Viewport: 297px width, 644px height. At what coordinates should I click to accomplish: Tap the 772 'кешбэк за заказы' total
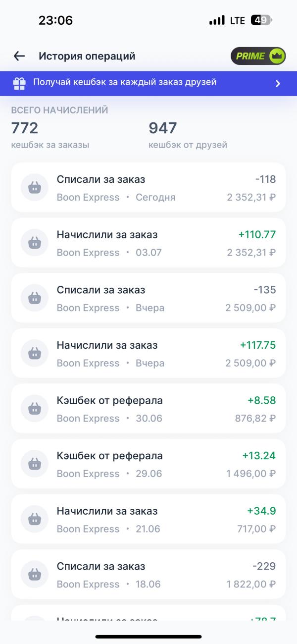[x=50, y=135]
